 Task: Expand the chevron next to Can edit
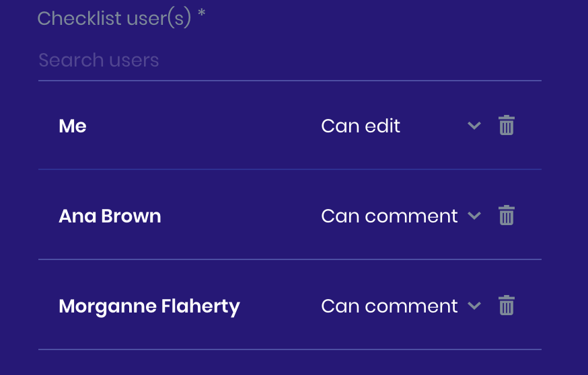pyautogui.click(x=474, y=126)
